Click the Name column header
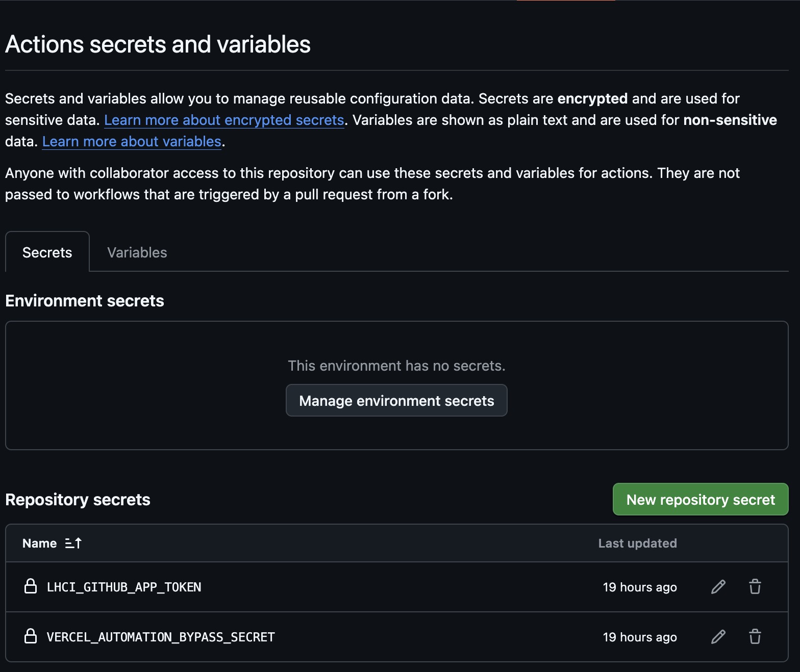Viewport: 800px width, 672px height. (39, 544)
